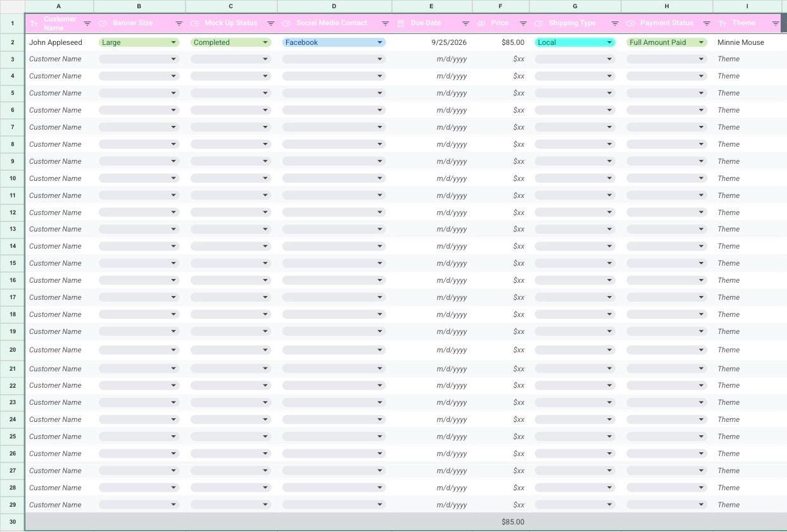Click the column type icon beside Shipping Type
This screenshot has width=787, height=532.
tap(539, 23)
